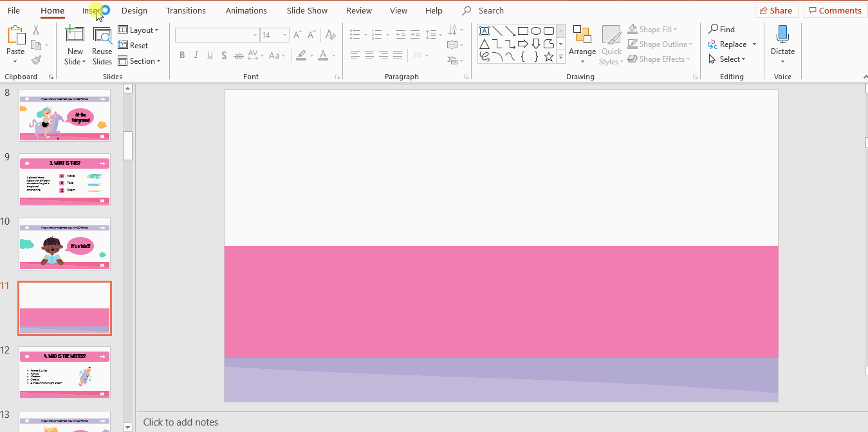Select the Arrange tool in Drawing group
This screenshot has height=432, width=868.
[x=582, y=44]
